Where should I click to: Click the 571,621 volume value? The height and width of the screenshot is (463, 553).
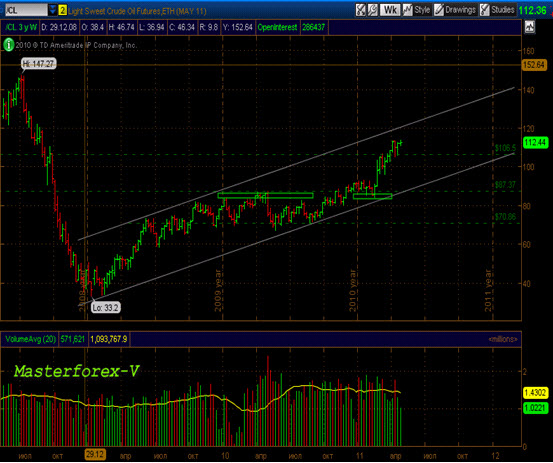click(x=73, y=339)
